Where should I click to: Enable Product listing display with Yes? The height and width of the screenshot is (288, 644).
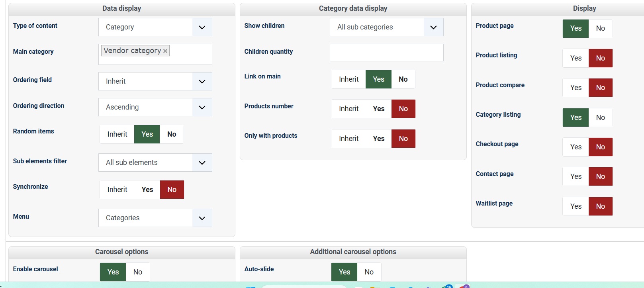(575, 58)
